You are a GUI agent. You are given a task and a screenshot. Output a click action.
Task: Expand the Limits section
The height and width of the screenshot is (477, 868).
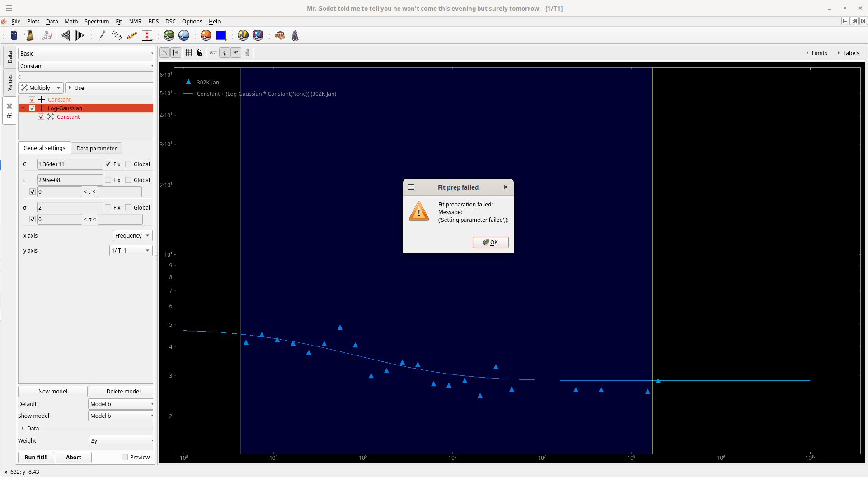[x=816, y=53]
